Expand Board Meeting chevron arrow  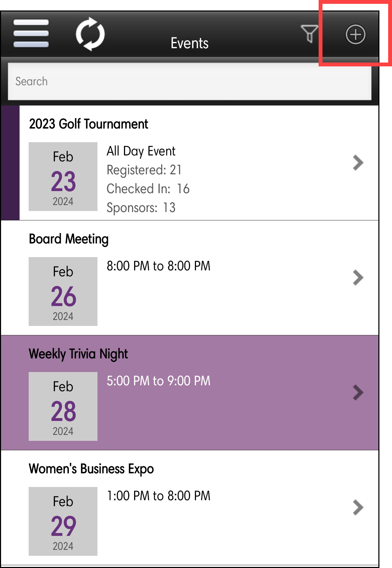coord(358,278)
